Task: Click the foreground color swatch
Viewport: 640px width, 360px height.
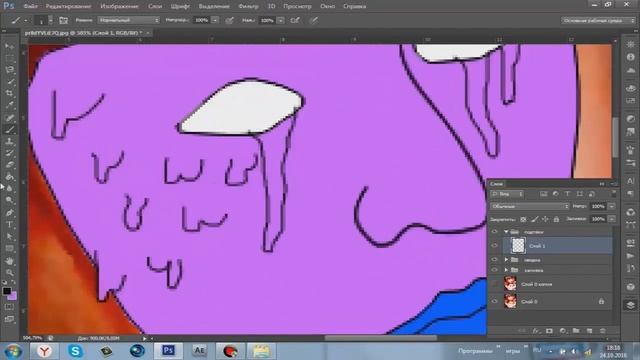Action: (x=7, y=291)
